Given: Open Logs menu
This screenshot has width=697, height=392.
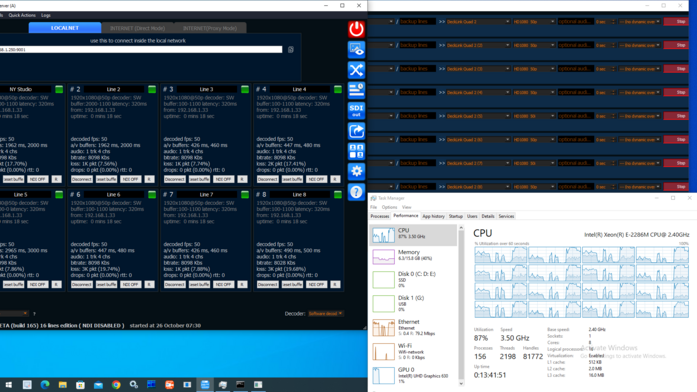Looking at the screenshot, I should [46, 15].
